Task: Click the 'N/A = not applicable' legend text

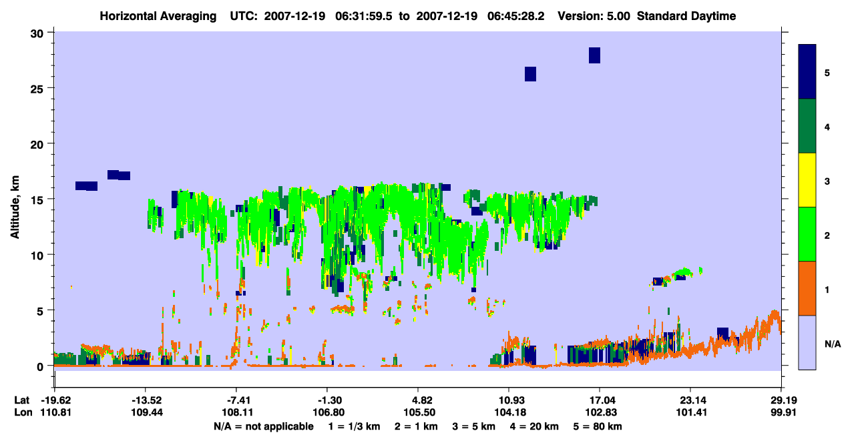Action: click(x=263, y=426)
